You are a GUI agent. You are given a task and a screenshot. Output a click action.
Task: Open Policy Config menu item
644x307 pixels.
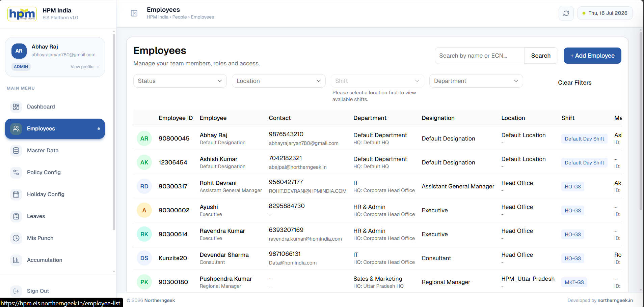(55, 173)
